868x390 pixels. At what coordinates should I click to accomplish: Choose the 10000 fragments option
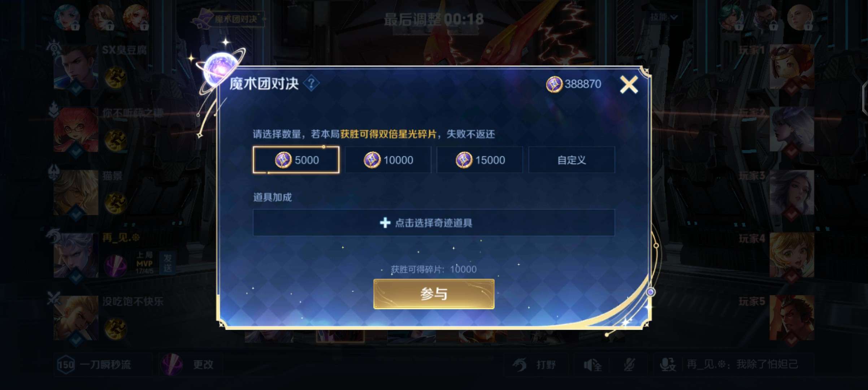(x=388, y=160)
